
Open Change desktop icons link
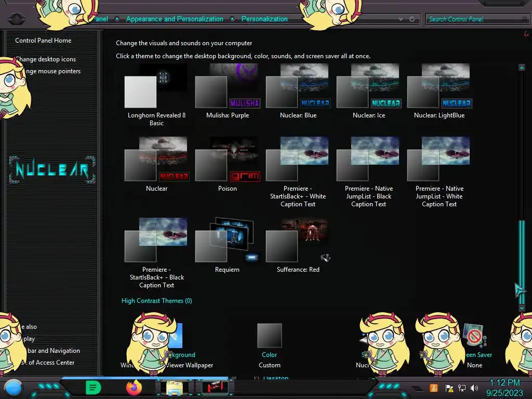[x=46, y=59]
